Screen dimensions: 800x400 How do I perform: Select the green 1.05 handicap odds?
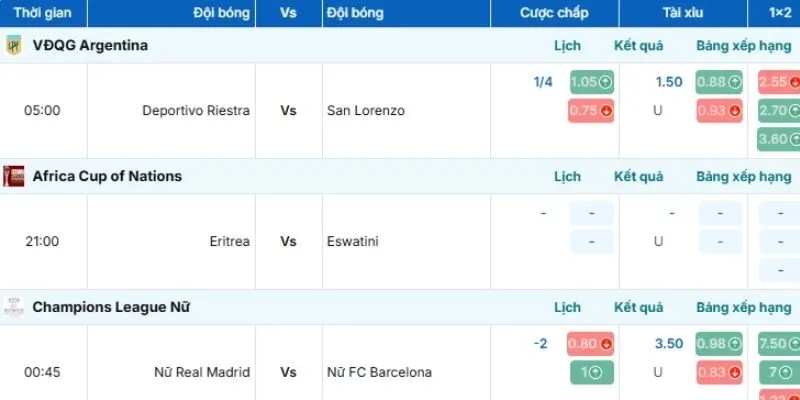[592, 82]
